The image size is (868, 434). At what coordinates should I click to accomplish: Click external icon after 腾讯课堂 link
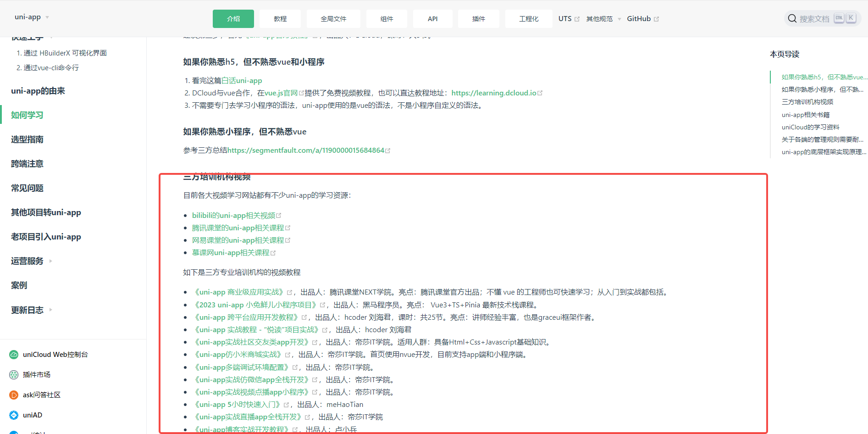point(288,228)
